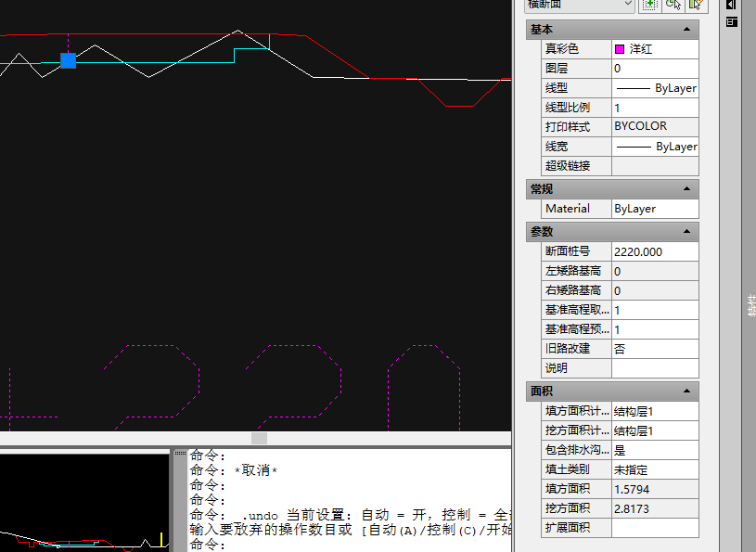Select the 挖方面积 value 2.8173
This screenshot has width=756, height=552.
[655, 508]
